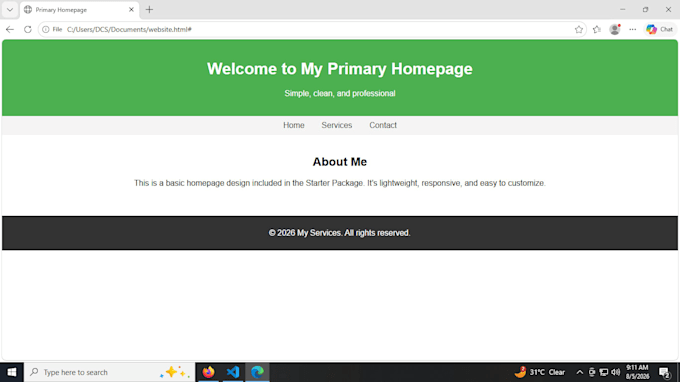Open the clock showing 9:11 AM
This screenshot has width=680, height=382.
637,372
